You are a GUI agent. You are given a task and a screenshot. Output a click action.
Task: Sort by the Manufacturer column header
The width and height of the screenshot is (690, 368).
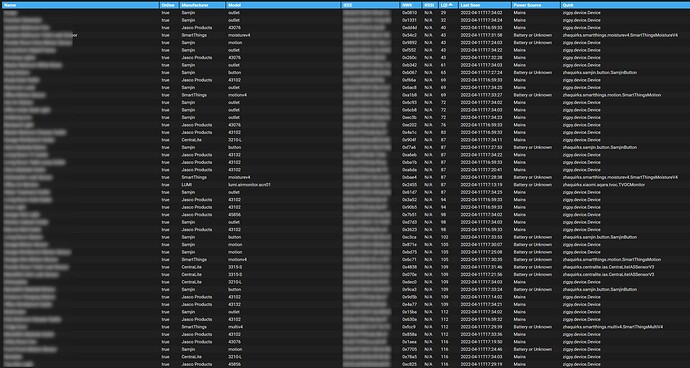(202, 5)
